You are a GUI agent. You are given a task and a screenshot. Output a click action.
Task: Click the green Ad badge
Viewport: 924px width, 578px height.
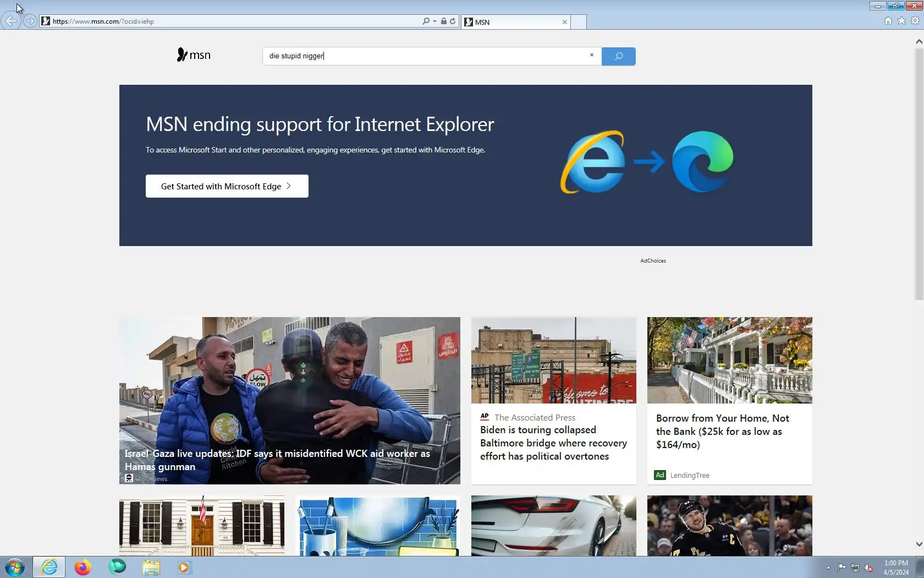[660, 475]
